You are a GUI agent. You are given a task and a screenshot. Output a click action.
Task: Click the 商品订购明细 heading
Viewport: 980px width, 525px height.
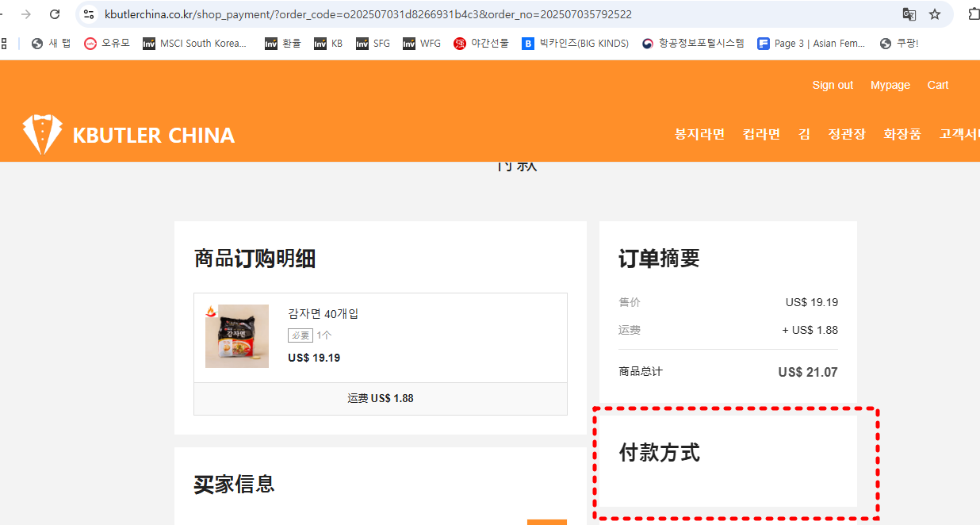255,259
